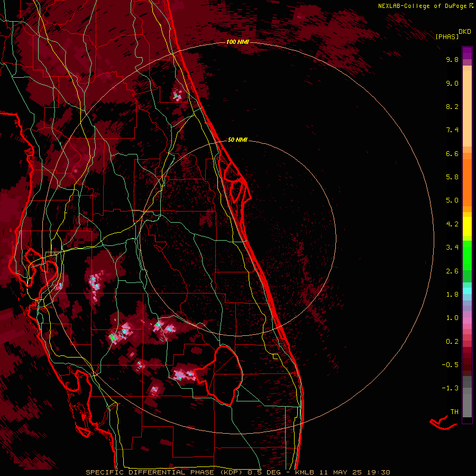Click the -0.5 value on color scale
The height and width of the screenshot is (476, 476).
click(x=450, y=365)
